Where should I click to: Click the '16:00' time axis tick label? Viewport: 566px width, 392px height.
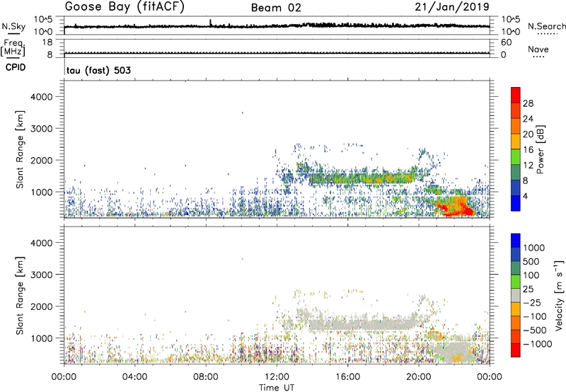(x=347, y=377)
